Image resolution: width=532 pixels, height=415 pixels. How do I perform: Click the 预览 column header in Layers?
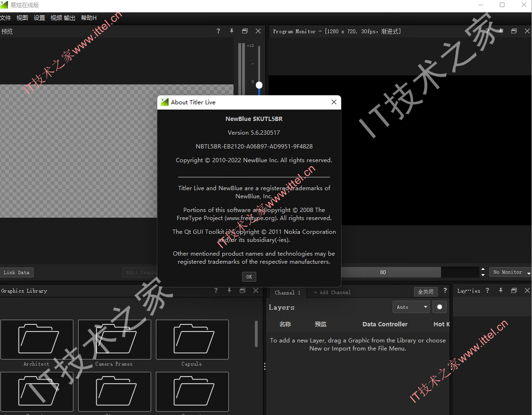(x=321, y=324)
